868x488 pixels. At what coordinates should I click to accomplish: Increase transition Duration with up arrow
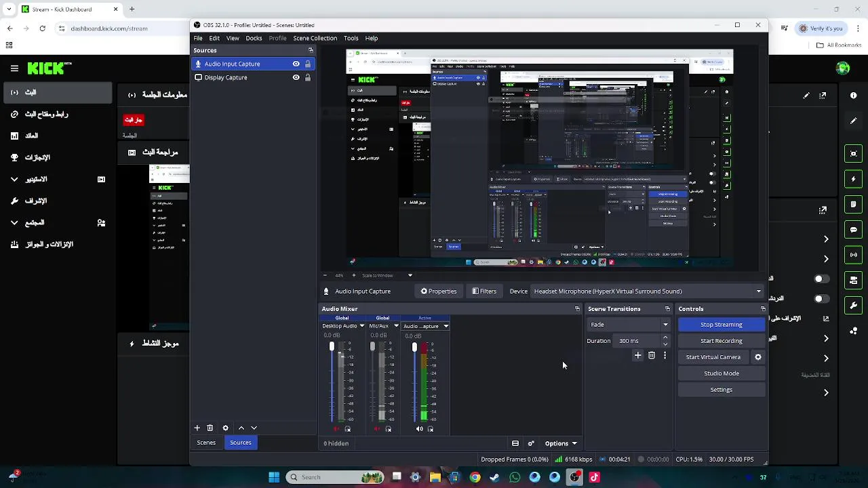point(665,338)
